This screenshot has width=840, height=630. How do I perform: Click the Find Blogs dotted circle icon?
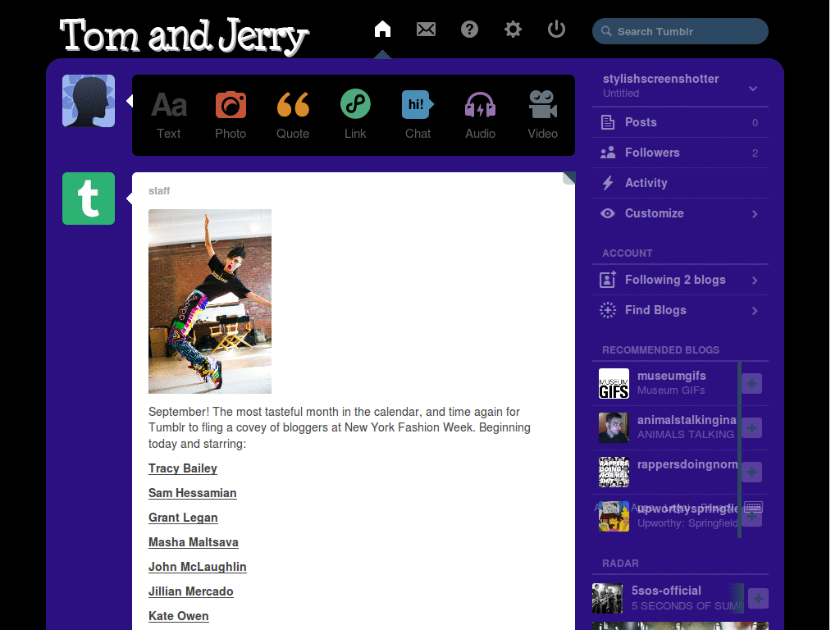(x=608, y=310)
